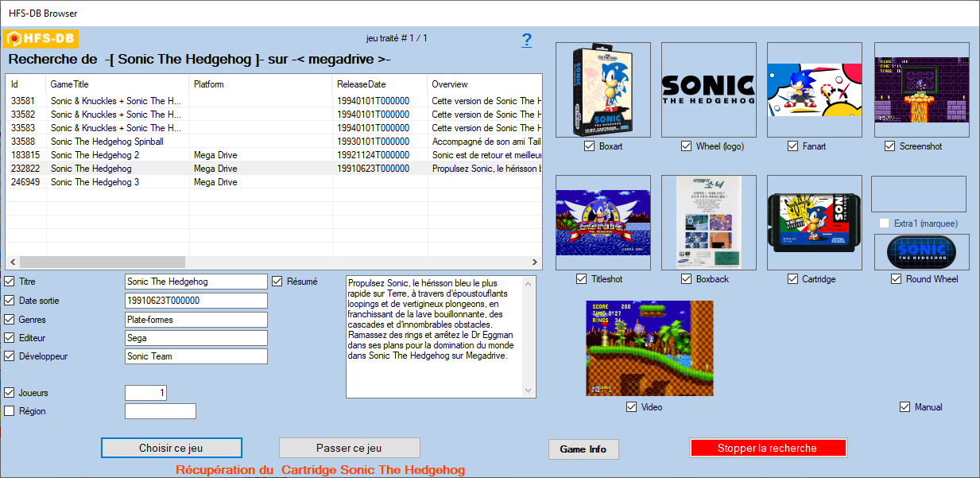Click the red Stopper la recherche button
This screenshot has height=478, width=980.
coord(767,448)
